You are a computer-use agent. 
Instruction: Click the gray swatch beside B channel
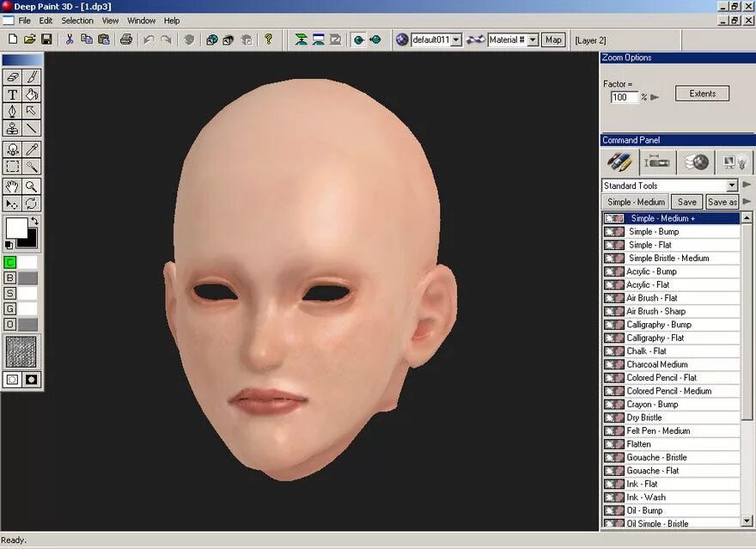(28, 278)
